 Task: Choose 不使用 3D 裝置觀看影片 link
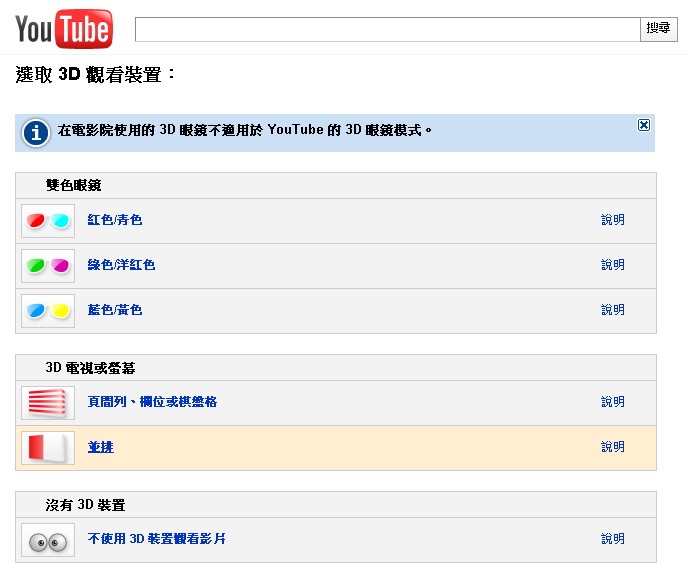point(157,538)
